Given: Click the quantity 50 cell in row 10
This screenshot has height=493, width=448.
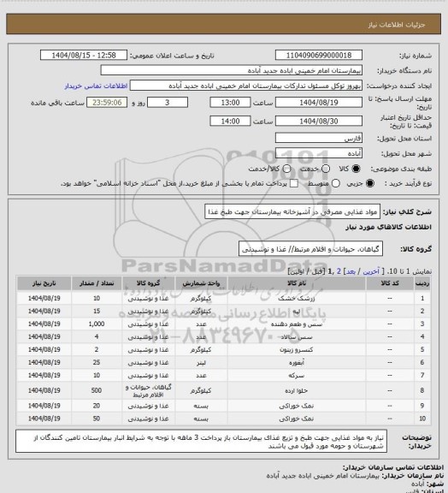Looking at the screenshot, I should point(97,419).
